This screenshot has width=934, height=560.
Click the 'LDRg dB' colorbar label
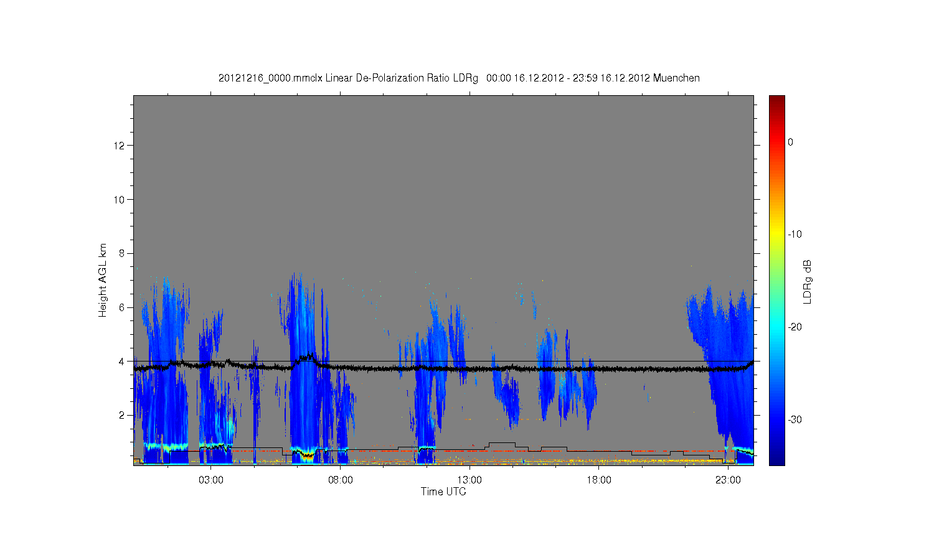point(808,281)
